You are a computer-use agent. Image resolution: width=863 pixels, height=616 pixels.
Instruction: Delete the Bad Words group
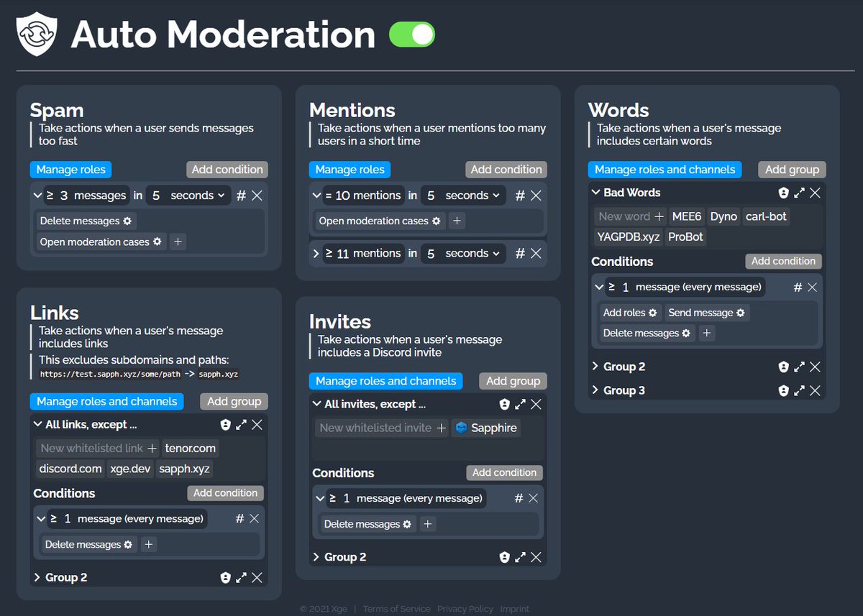click(x=815, y=193)
